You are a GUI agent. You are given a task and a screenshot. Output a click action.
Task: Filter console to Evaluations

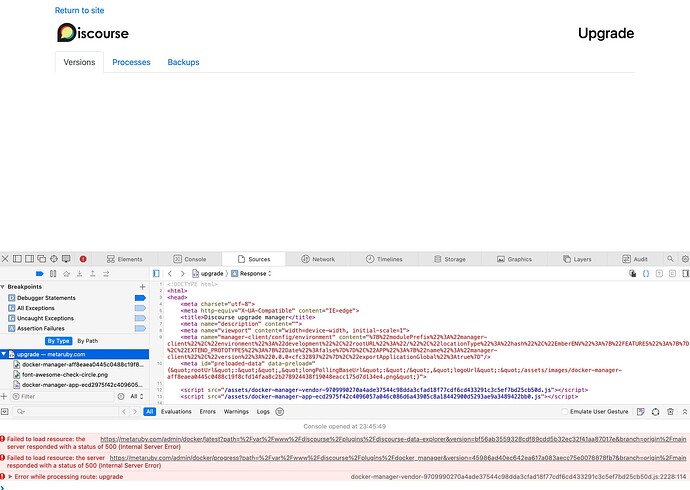[x=176, y=412]
